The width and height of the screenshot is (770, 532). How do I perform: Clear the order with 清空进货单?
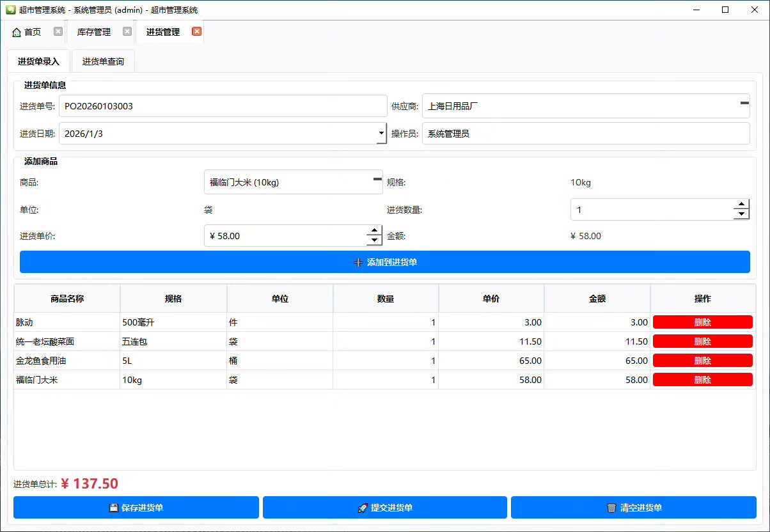[633, 508]
